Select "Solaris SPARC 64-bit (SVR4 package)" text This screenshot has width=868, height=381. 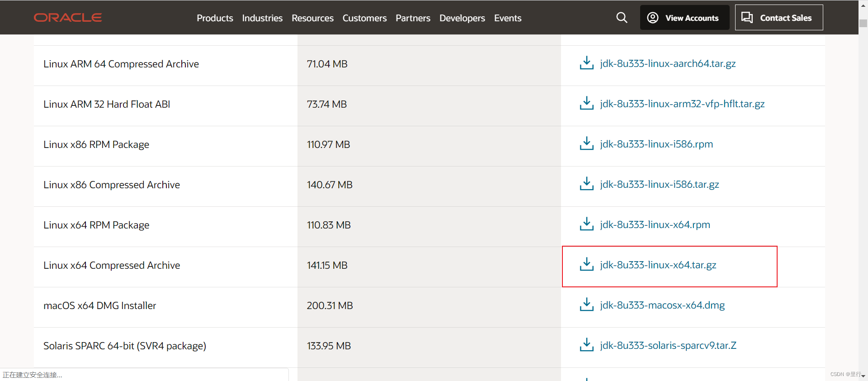pos(125,346)
